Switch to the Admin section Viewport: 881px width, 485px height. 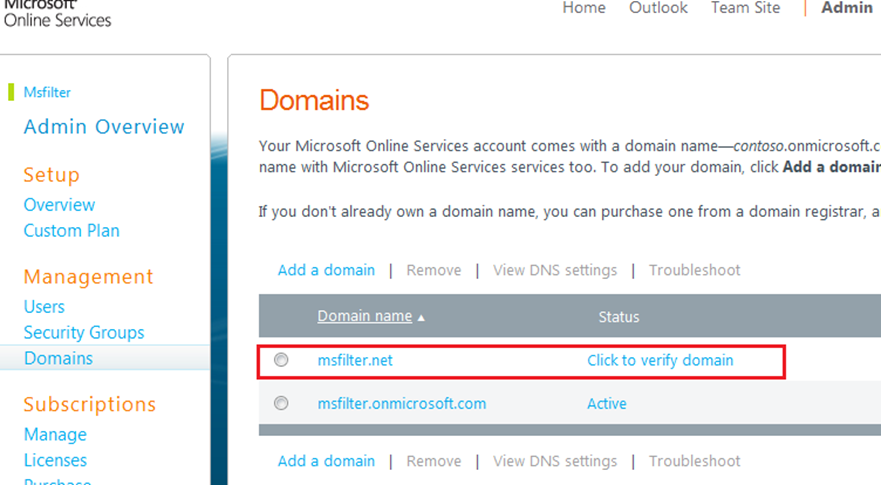point(847,8)
